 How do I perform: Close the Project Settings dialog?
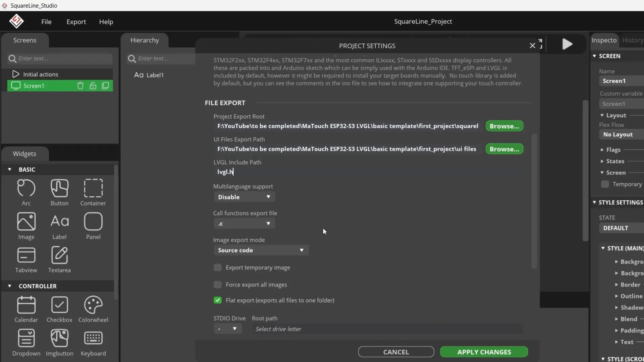[532, 46]
